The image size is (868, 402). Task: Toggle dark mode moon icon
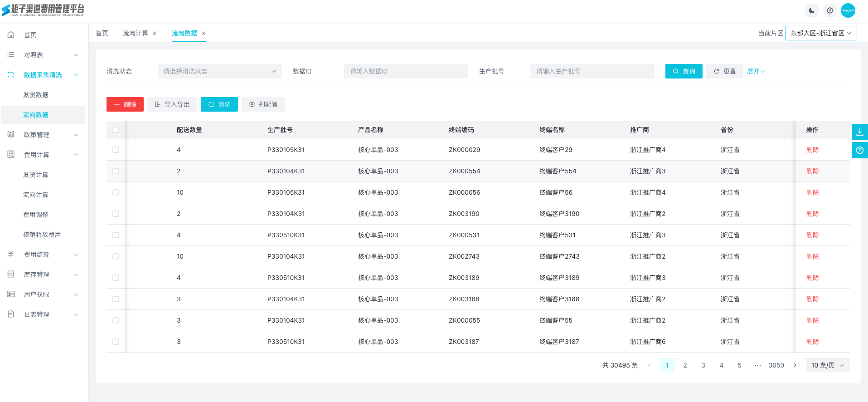811,10
